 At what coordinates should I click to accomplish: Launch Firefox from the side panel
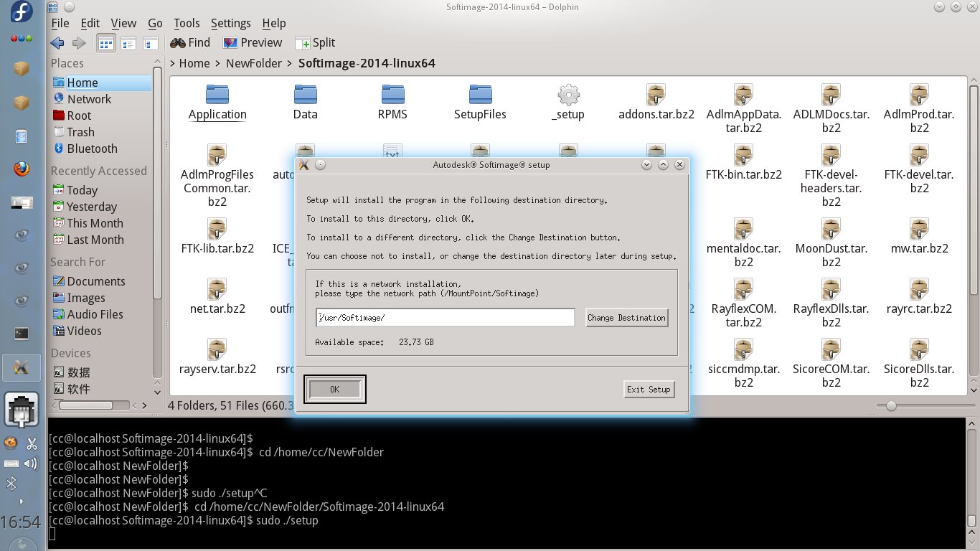pos(22,170)
